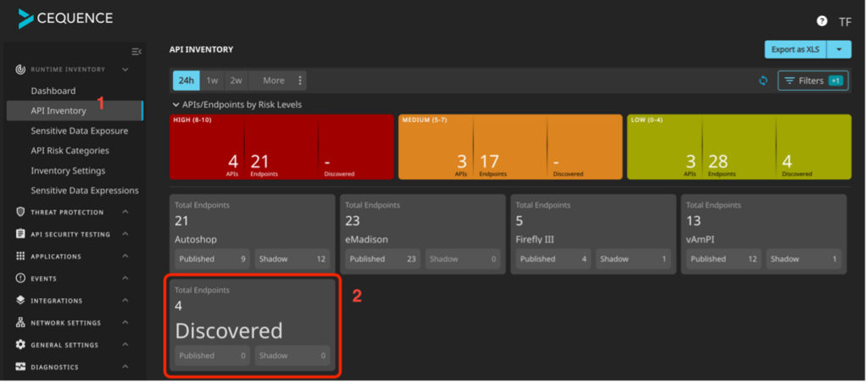Click the API Security Testing clipboard icon
The width and height of the screenshot is (868, 383).
[20, 234]
